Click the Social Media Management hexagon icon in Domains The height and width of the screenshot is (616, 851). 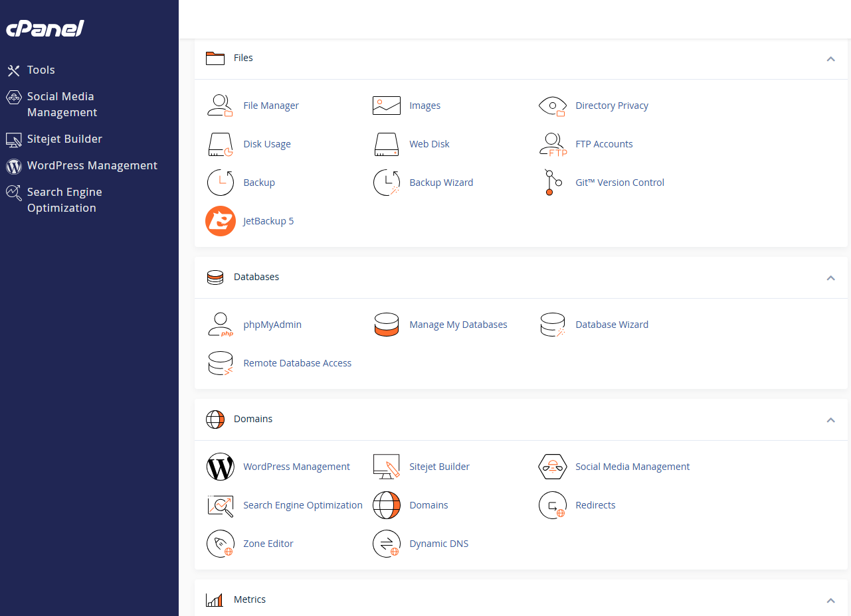point(552,467)
